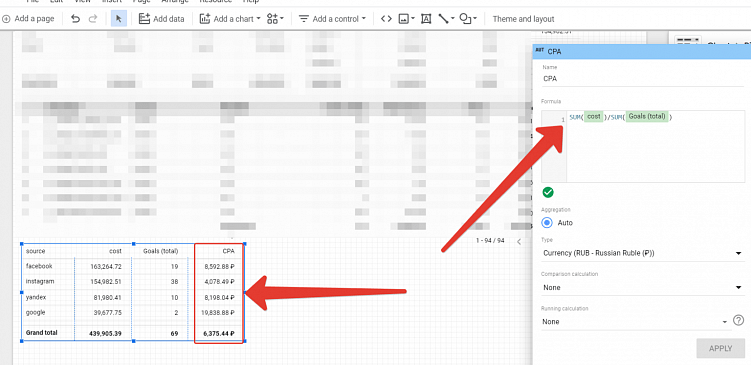Redo the last undone action
The image size is (751, 365).
tap(93, 19)
